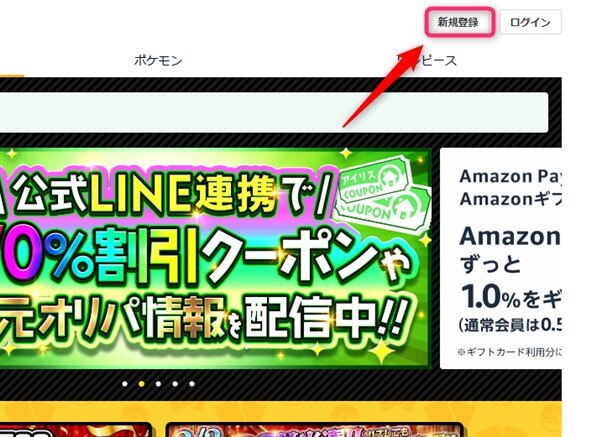Switch to the ポケモン tab
Screen dimensions: 612x437
point(158,60)
